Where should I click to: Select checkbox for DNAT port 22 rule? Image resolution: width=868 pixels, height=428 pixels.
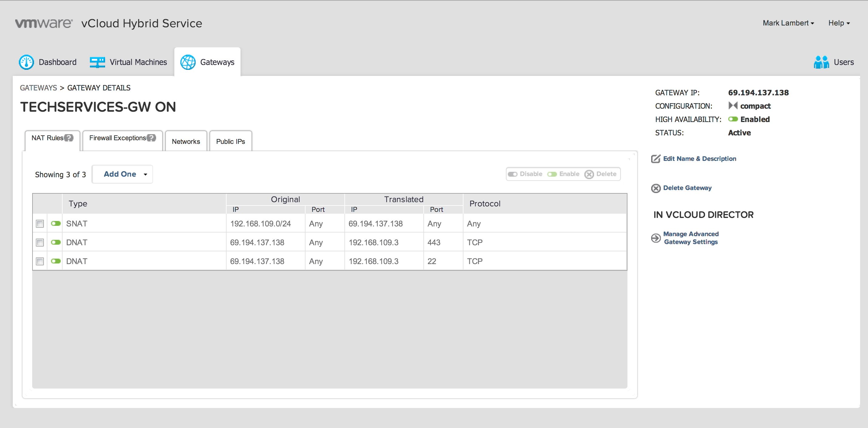tap(40, 261)
